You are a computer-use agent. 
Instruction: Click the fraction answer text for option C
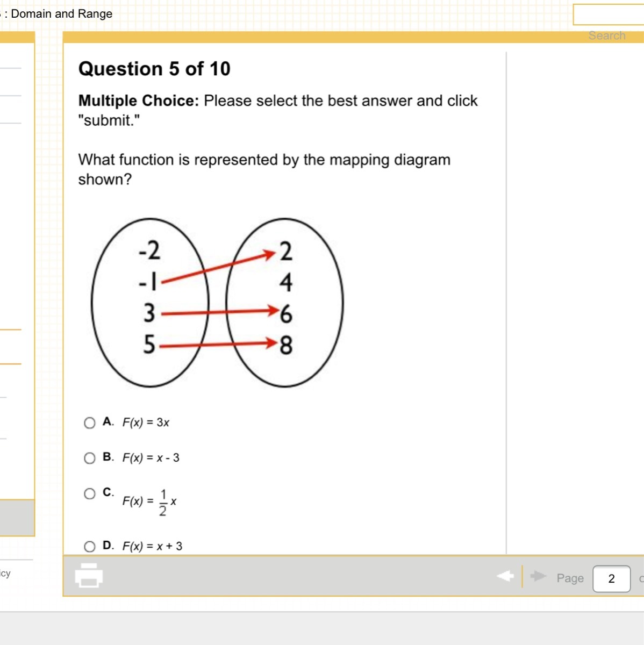[x=149, y=502]
